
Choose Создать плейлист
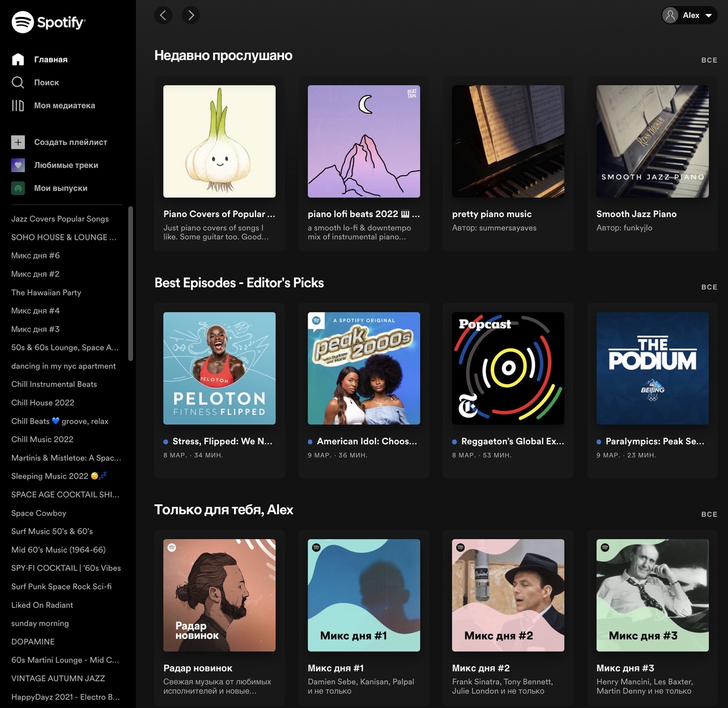[x=71, y=142]
